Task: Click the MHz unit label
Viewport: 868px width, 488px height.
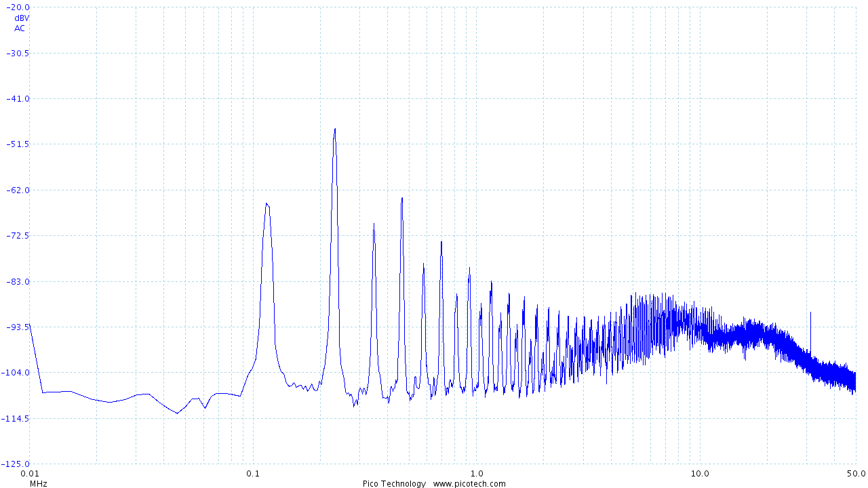Action: click(x=39, y=484)
